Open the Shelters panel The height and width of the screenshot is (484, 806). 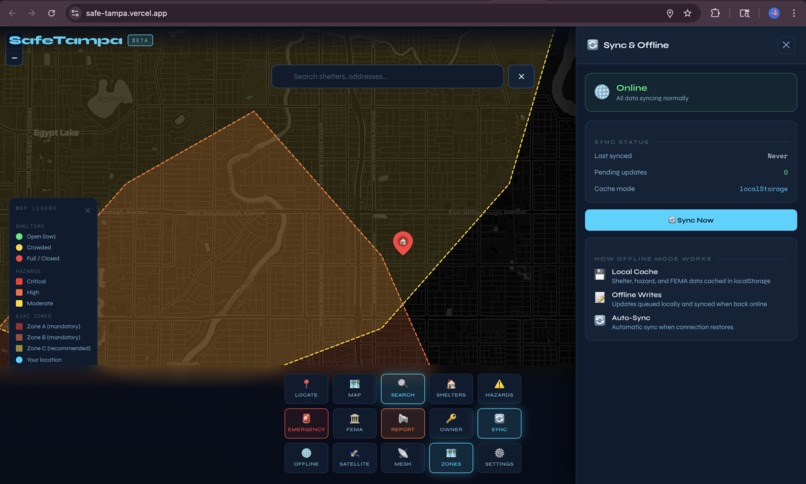pyautogui.click(x=451, y=388)
